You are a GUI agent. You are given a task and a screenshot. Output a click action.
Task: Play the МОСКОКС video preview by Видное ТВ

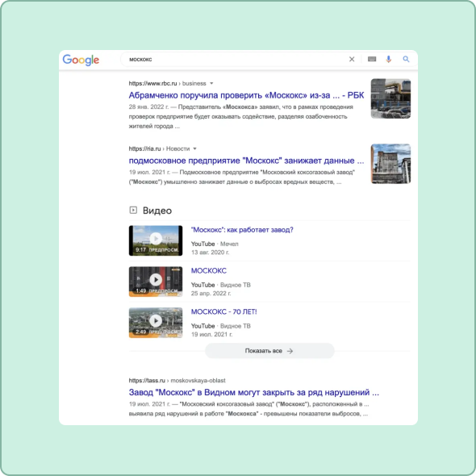[156, 282]
